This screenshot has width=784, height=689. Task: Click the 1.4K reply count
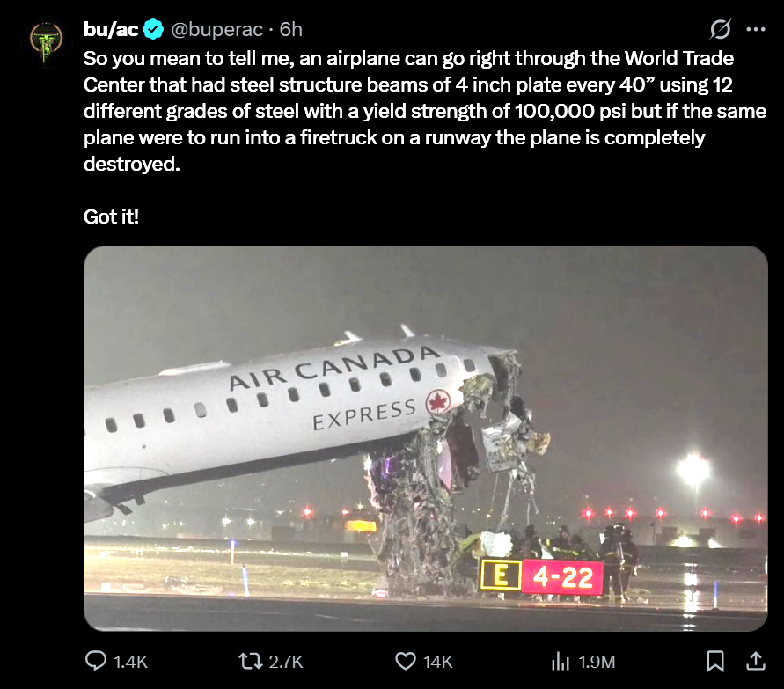(128, 662)
